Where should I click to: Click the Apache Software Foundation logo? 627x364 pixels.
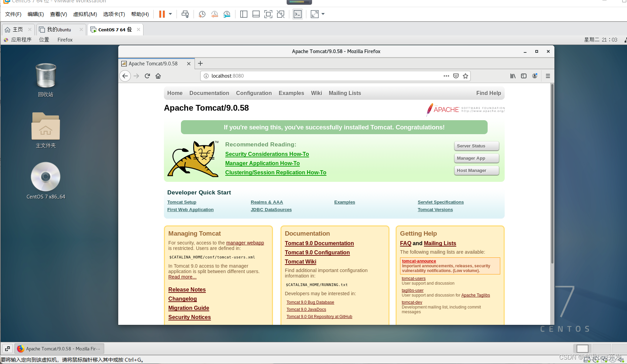(x=465, y=110)
